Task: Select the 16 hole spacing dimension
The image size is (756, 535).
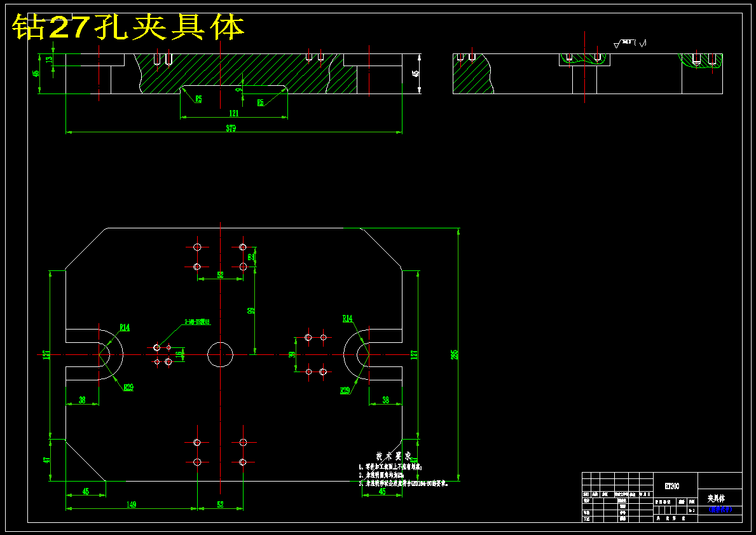Action: (179, 354)
